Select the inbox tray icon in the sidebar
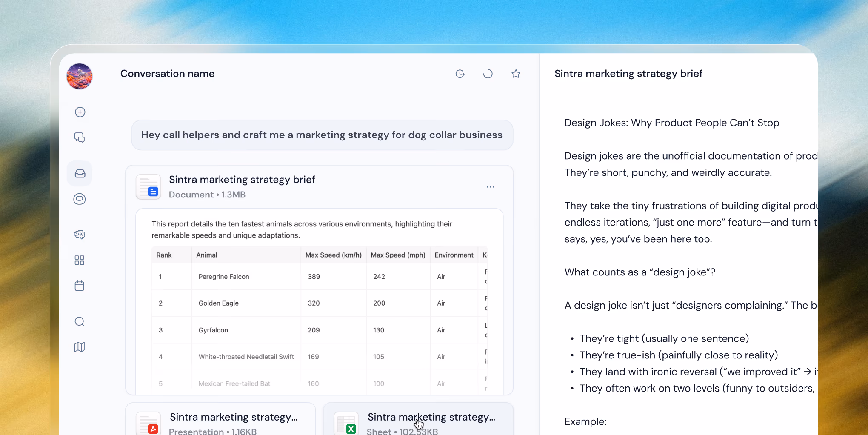 80,173
